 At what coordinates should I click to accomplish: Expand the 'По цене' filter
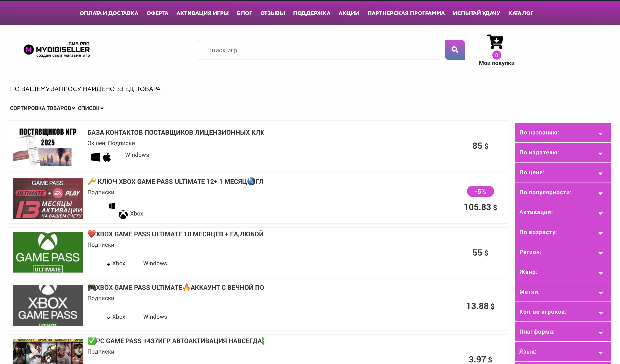point(563,172)
